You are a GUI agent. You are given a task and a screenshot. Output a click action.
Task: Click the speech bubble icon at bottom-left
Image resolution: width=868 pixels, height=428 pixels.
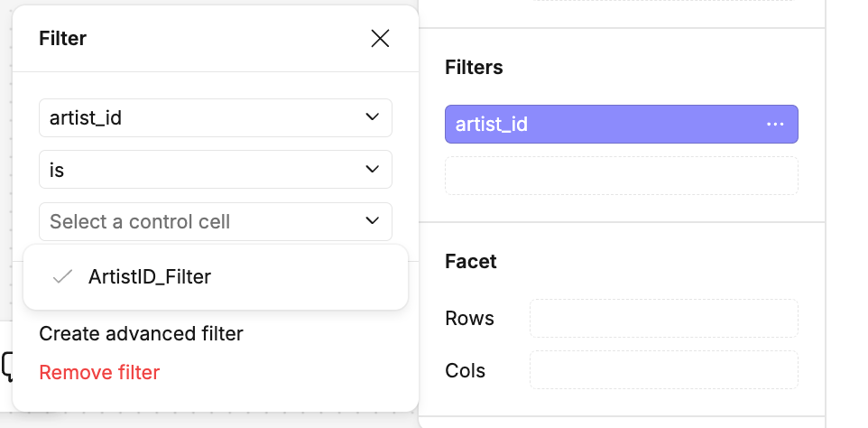pyautogui.click(x=7, y=366)
